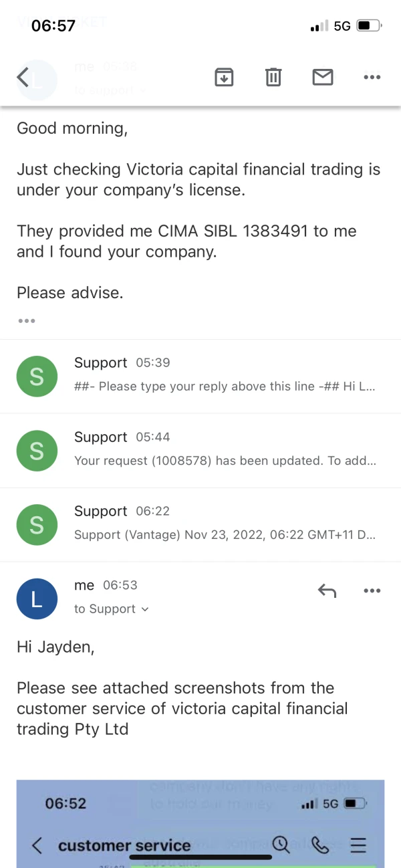The height and width of the screenshot is (868, 401).
Task: Expand the Support message from 06:22
Action: tap(225, 524)
